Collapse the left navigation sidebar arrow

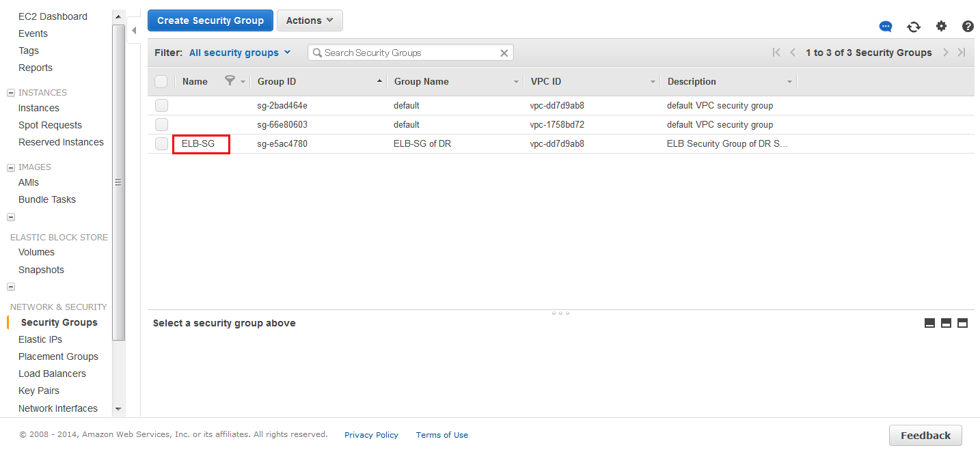pyautogui.click(x=134, y=31)
